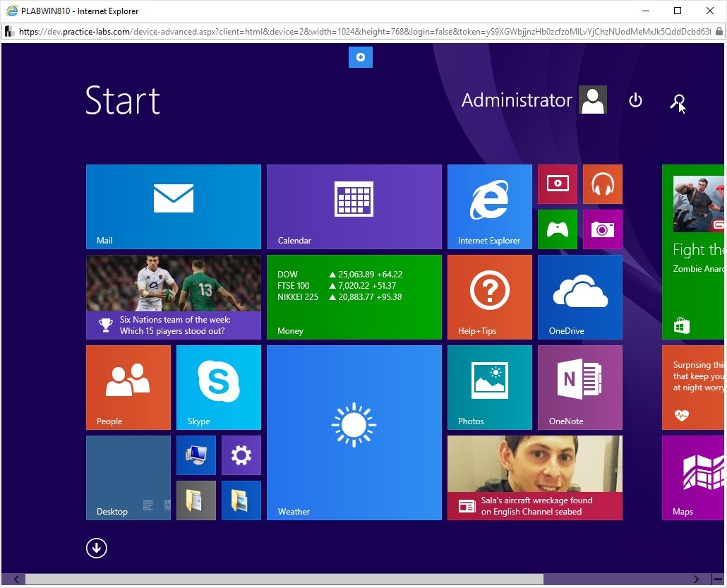Open the orange Music headphones tile
This screenshot has height=588, width=727.
[x=603, y=184]
